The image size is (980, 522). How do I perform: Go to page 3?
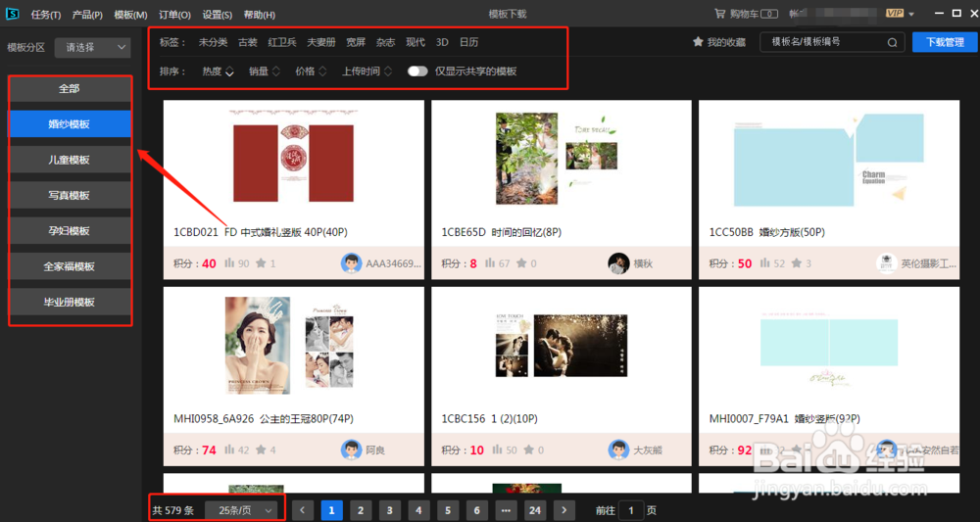pos(389,510)
